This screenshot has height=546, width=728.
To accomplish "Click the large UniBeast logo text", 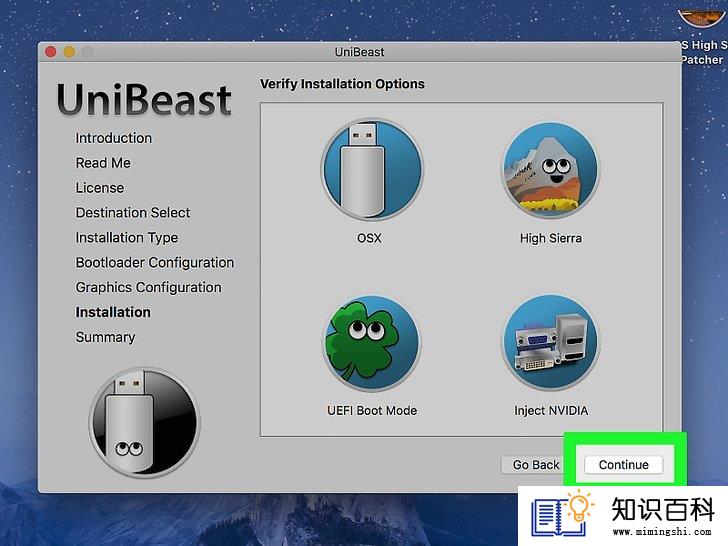I will pos(144,99).
